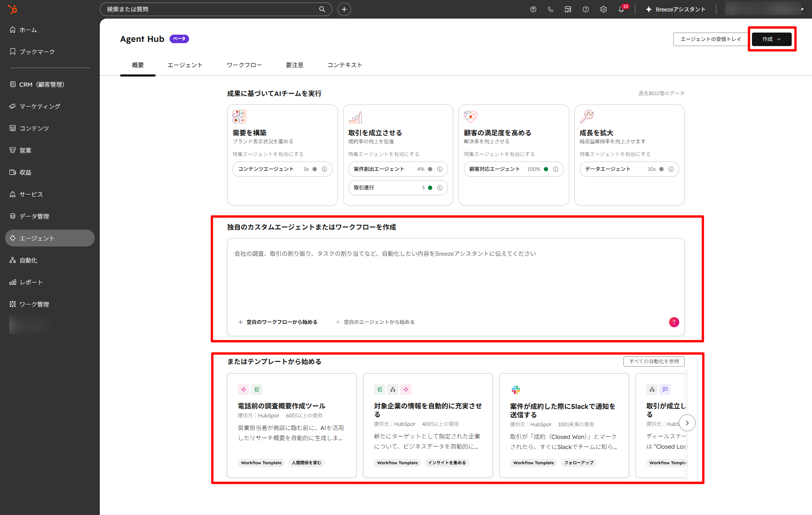Click the Breeze prompt text area

[x=456, y=279]
